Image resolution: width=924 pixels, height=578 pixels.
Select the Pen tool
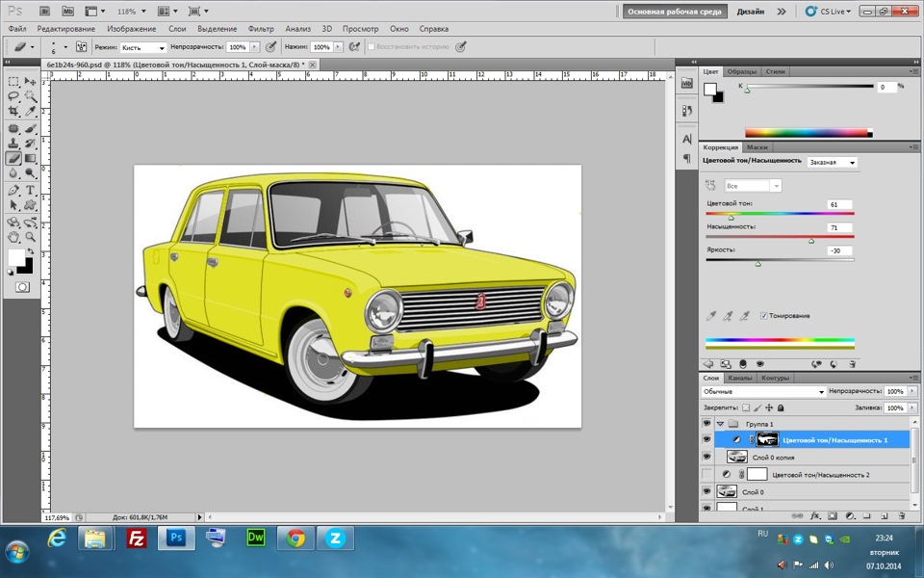13,190
